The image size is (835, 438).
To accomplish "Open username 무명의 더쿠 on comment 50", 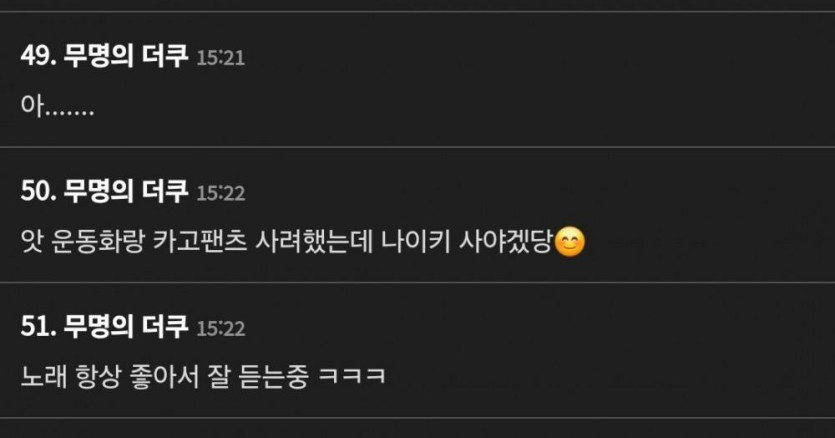I will (126, 191).
